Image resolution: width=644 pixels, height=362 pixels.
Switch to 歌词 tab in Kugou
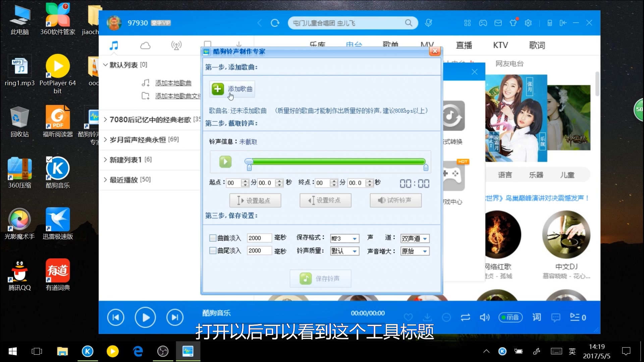[537, 45]
